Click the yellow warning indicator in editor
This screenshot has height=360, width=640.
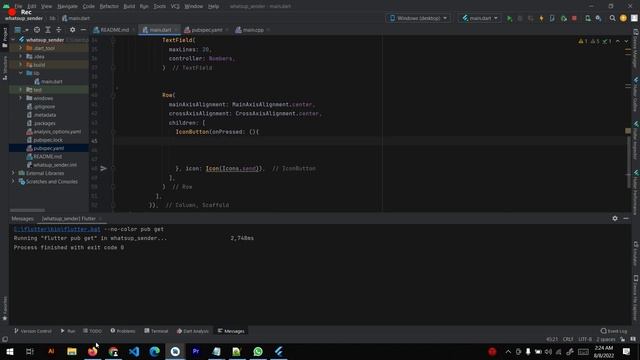(582, 41)
